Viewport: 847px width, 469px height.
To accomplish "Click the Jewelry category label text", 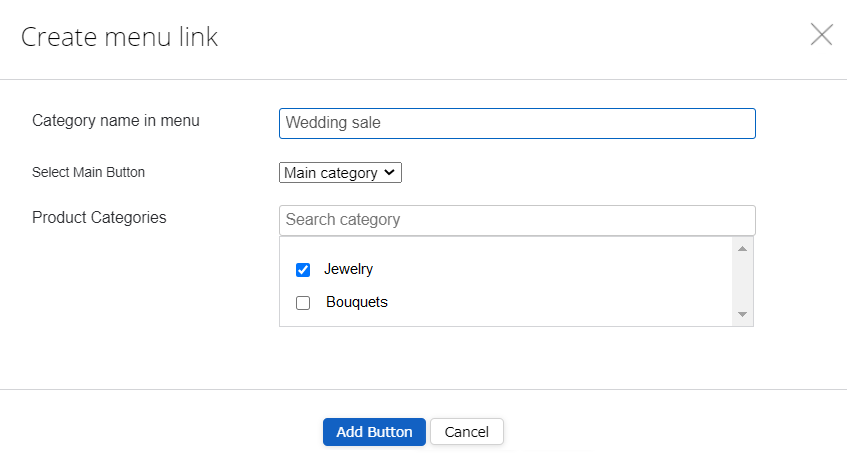I will (x=348, y=269).
